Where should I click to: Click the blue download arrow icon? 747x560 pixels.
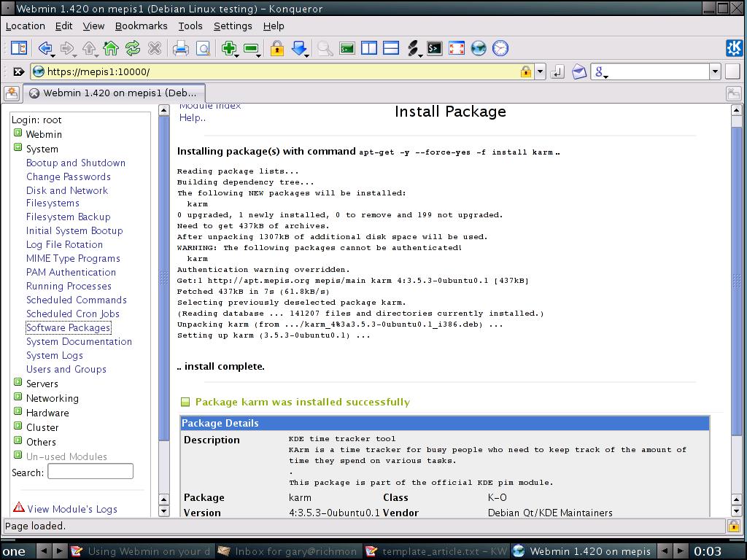299,48
